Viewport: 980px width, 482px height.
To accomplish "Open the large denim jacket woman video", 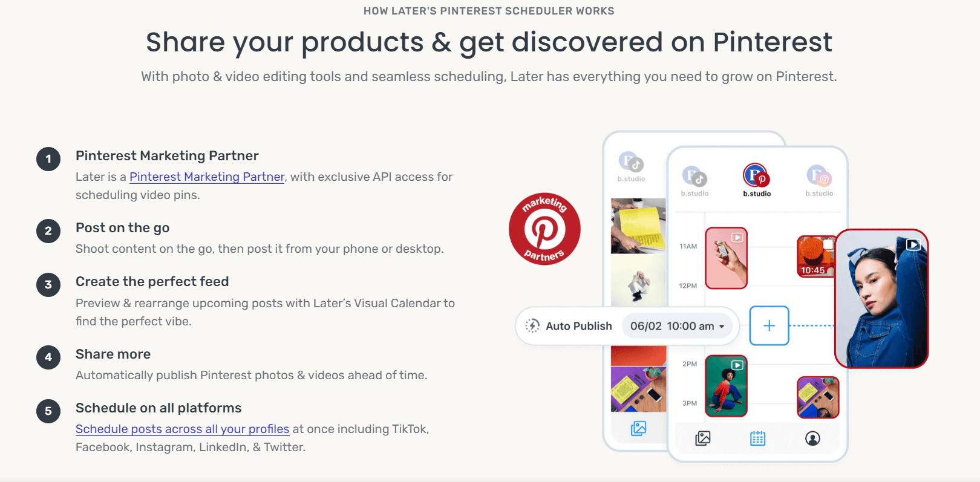I will 881,299.
